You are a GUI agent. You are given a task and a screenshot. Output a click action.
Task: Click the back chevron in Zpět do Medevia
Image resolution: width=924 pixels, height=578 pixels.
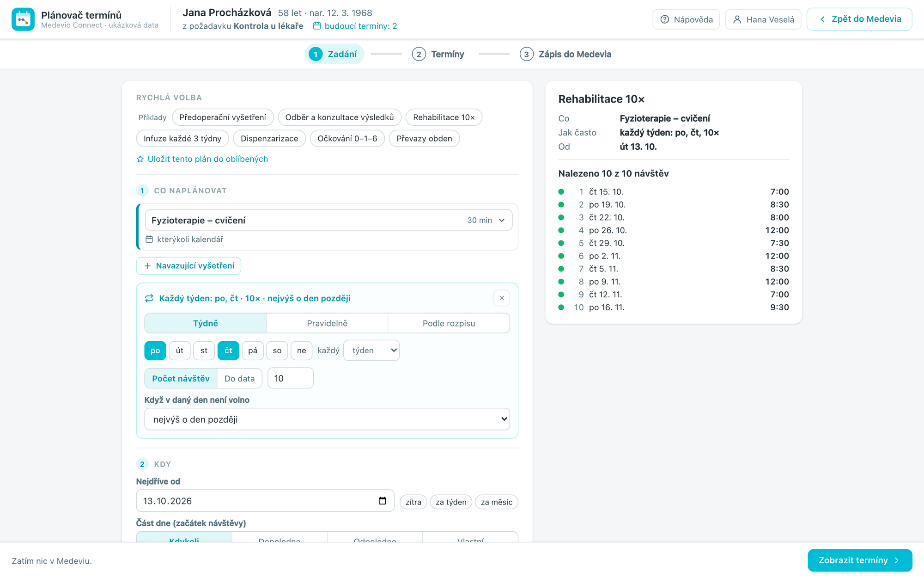point(822,19)
